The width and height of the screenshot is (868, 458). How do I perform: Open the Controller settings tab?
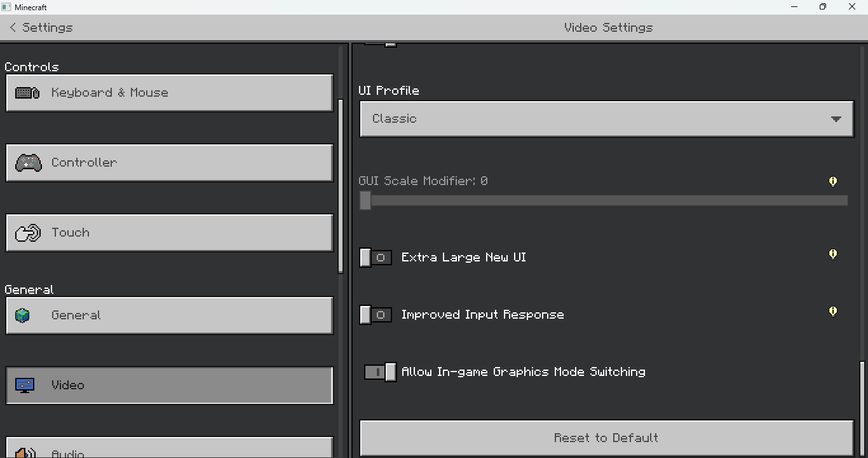169,163
